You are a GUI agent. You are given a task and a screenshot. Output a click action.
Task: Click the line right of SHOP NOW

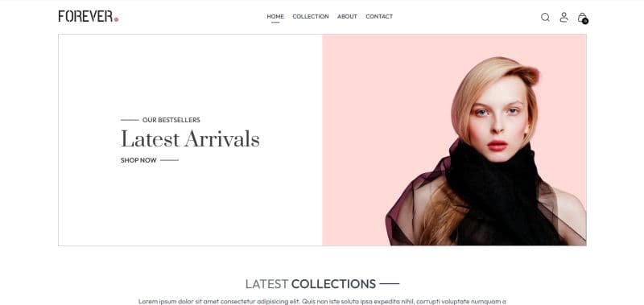coord(169,160)
